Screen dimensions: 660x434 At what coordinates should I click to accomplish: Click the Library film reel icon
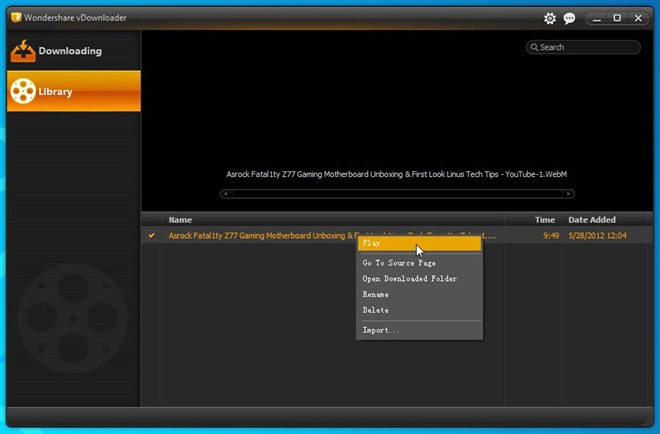click(x=22, y=92)
